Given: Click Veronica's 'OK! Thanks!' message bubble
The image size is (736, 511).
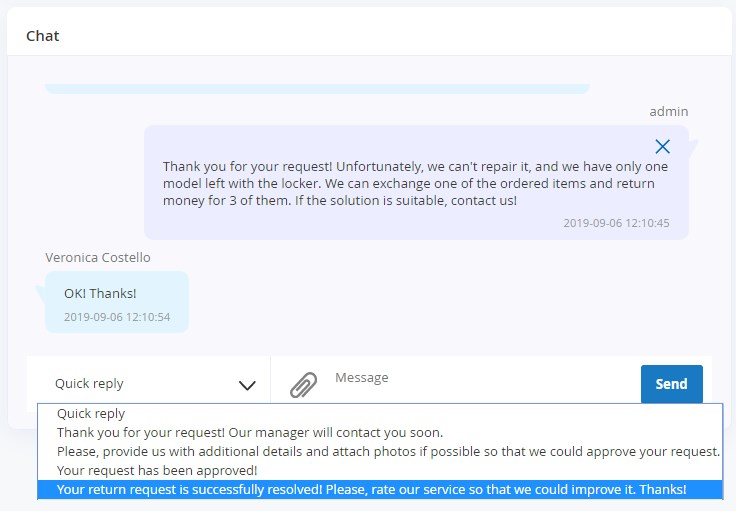Looking at the screenshot, I should pyautogui.click(x=117, y=302).
